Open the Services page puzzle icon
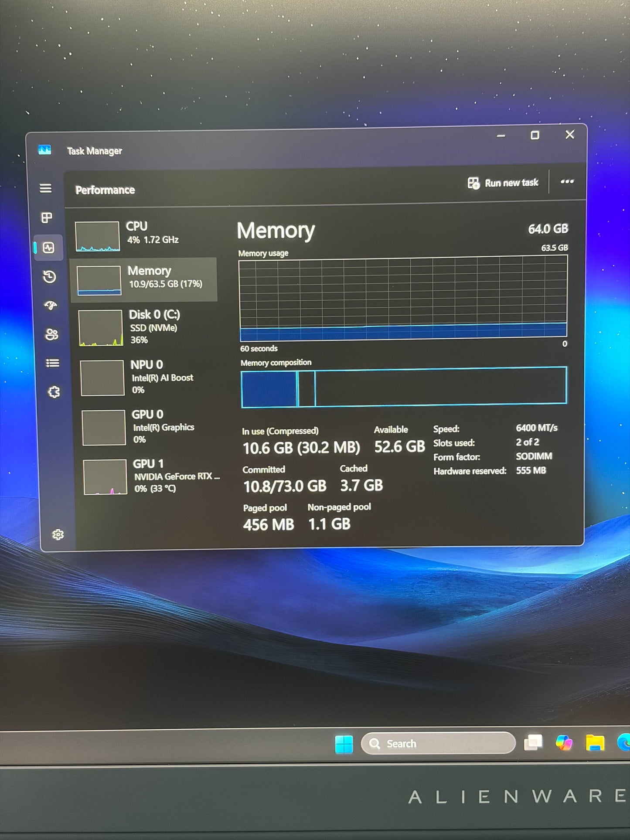The width and height of the screenshot is (630, 840). (x=54, y=392)
